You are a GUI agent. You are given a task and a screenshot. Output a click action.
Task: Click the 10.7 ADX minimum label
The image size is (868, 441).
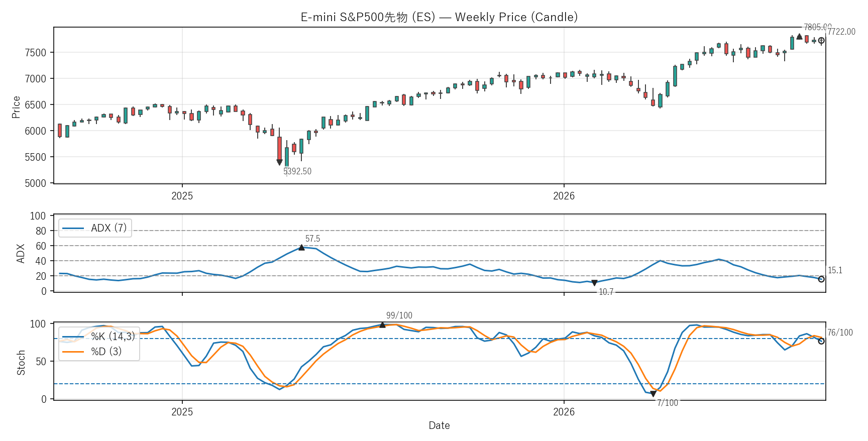tap(606, 292)
